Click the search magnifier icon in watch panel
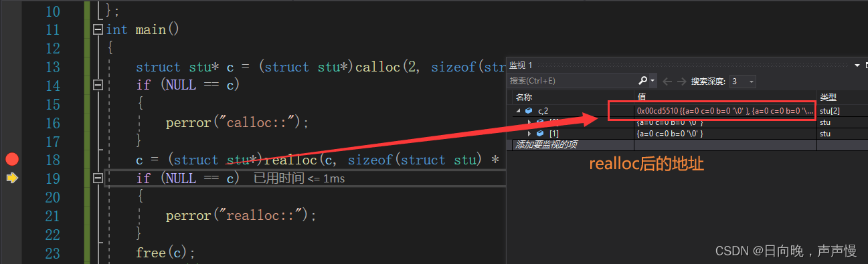The width and height of the screenshot is (868, 264). tap(643, 80)
